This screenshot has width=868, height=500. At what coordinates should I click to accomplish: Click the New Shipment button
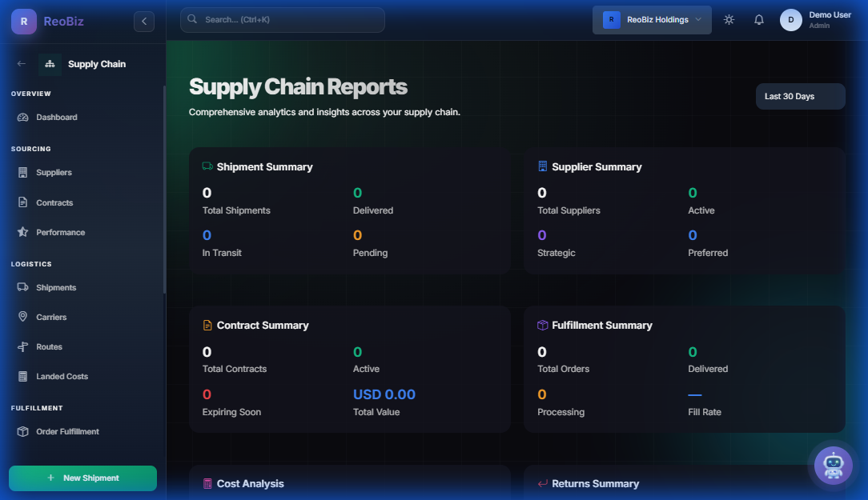point(82,478)
